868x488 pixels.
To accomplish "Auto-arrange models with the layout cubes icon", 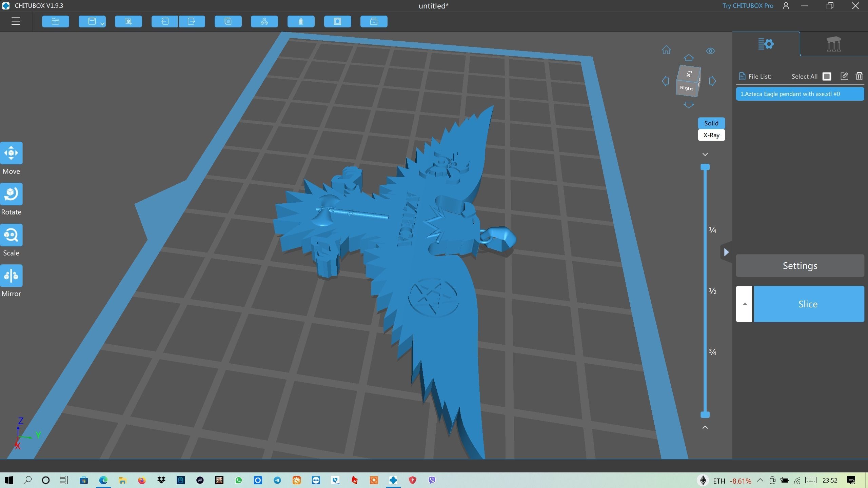I will coord(264,21).
